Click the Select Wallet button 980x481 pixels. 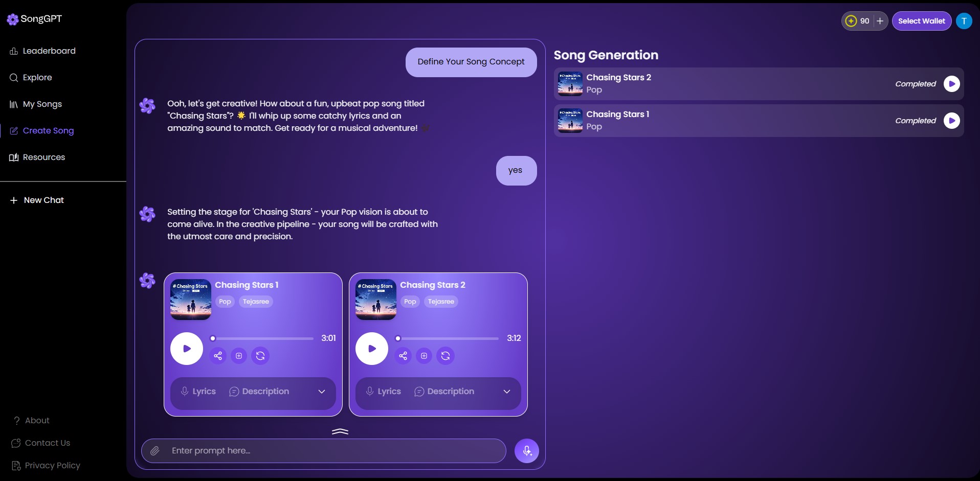tap(922, 21)
